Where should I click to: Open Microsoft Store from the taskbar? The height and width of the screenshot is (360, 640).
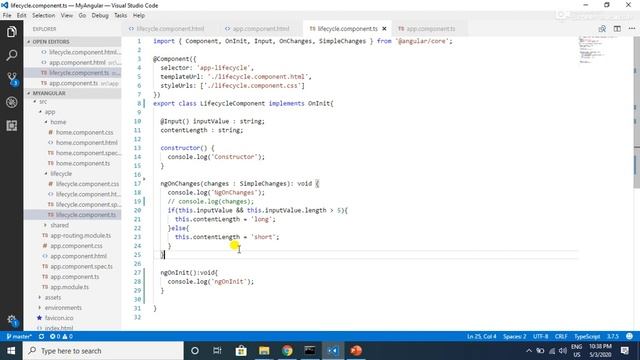[x=241, y=351]
